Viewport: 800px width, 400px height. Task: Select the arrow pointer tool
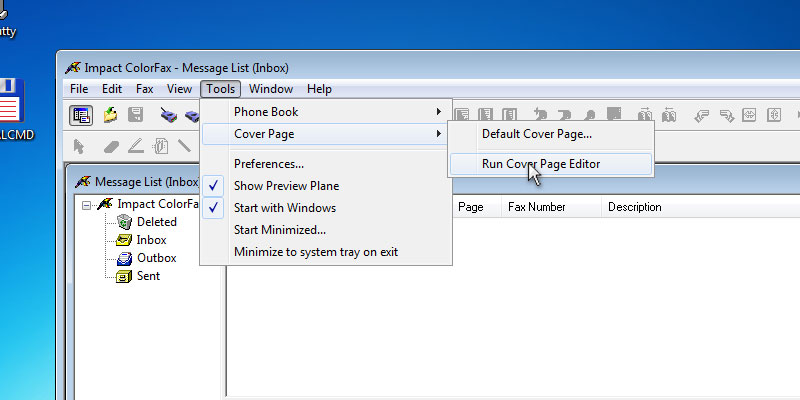[x=80, y=146]
